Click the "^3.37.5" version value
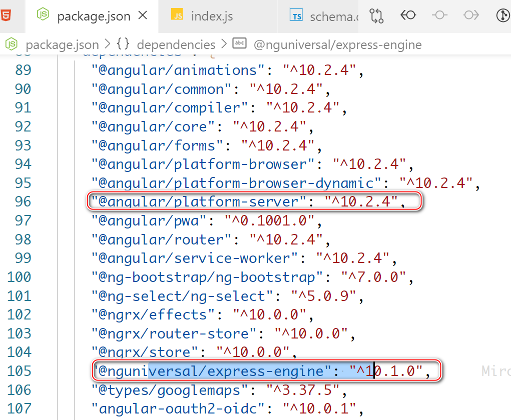The height and width of the screenshot is (420, 511). coord(303,389)
